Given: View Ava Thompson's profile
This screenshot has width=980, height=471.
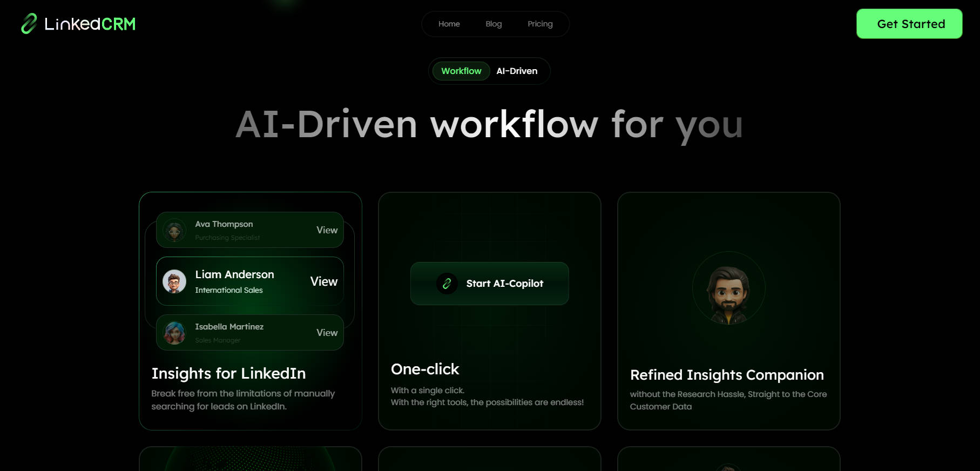Looking at the screenshot, I should (327, 230).
